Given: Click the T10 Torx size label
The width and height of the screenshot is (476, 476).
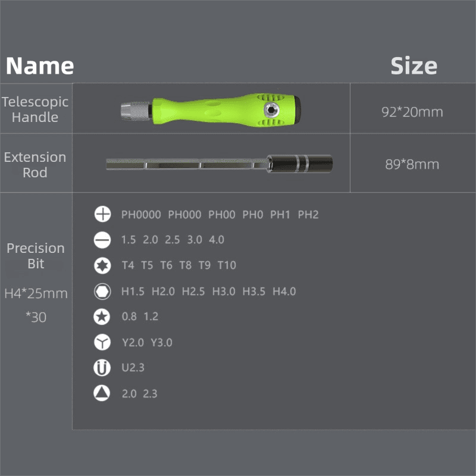Looking at the screenshot, I should [227, 265].
